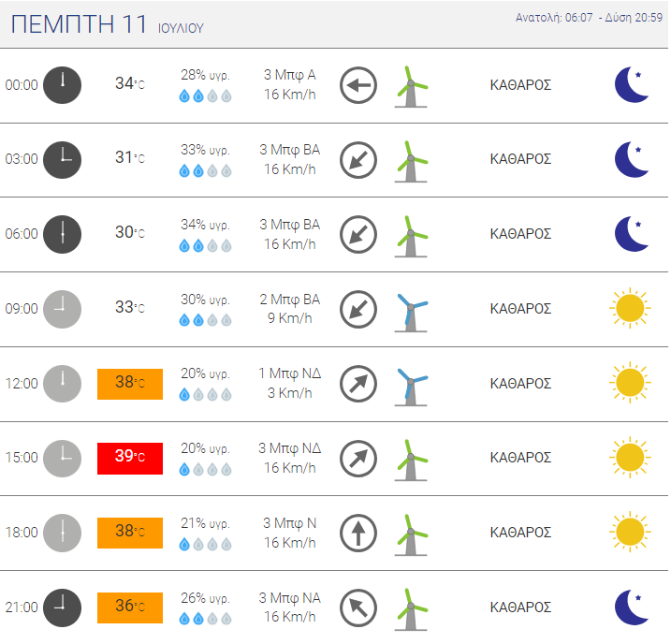Click the moon icon in 03:00 row
The height and width of the screenshot is (644, 671).
pos(632,160)
